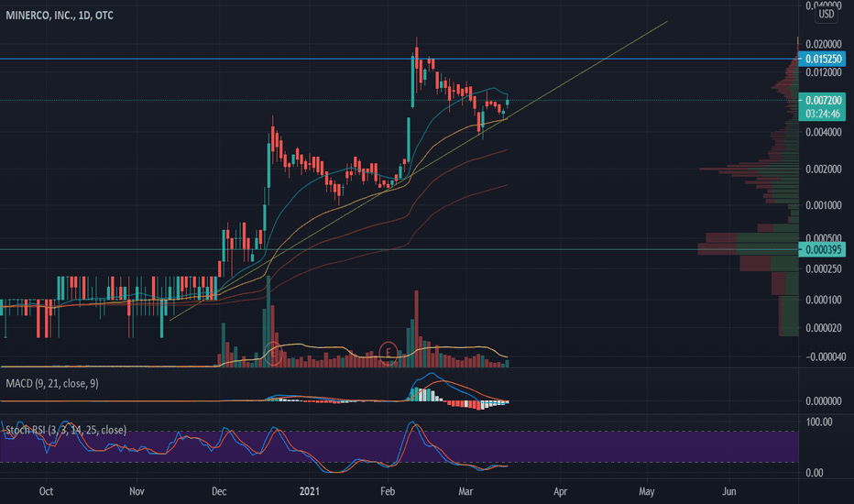Viewport: 854px width, 504px height.
Task: Click the 0.002000 price scale label
Action: pyautogui.click(x=824, y=170)
